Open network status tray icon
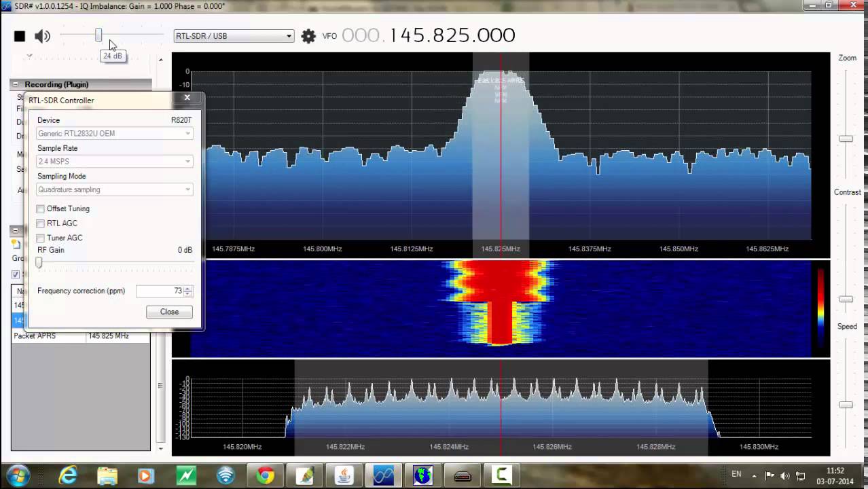 (x=801, y=475)
